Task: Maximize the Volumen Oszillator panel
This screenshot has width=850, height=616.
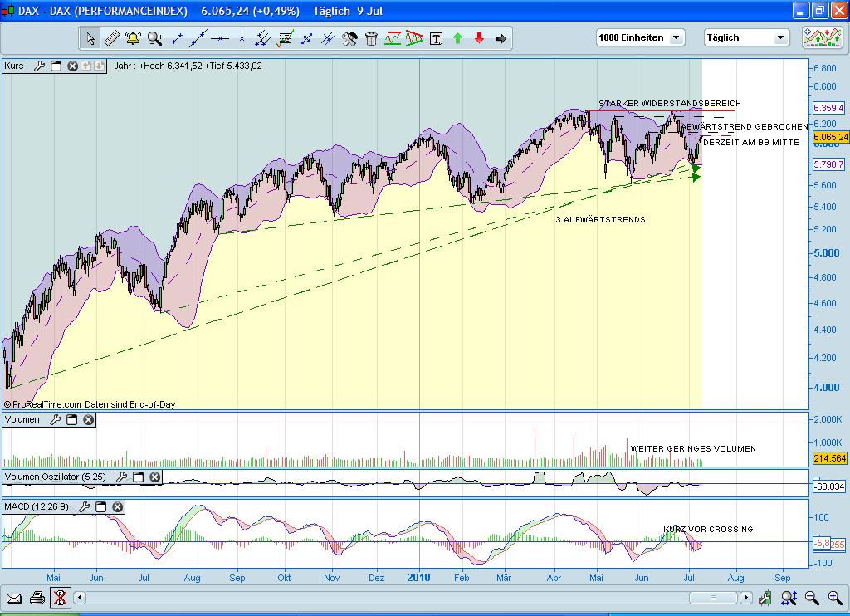Action: point(139,477)
